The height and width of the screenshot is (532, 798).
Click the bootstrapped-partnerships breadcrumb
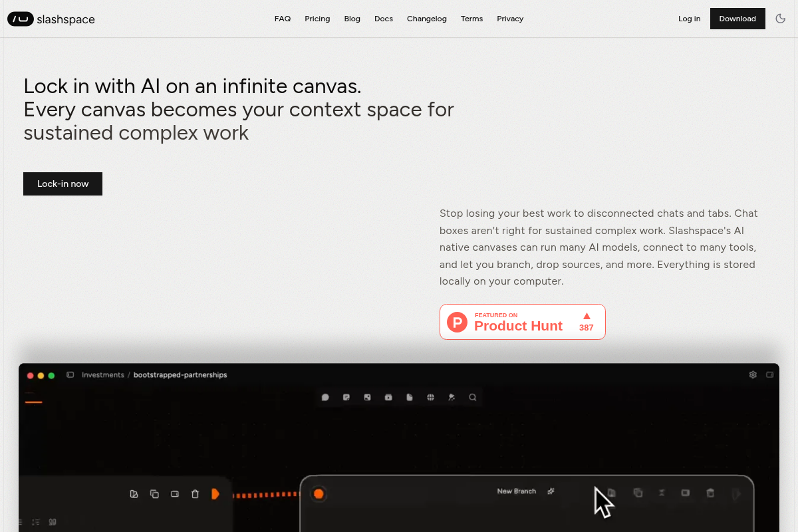(x=180, y=375)
